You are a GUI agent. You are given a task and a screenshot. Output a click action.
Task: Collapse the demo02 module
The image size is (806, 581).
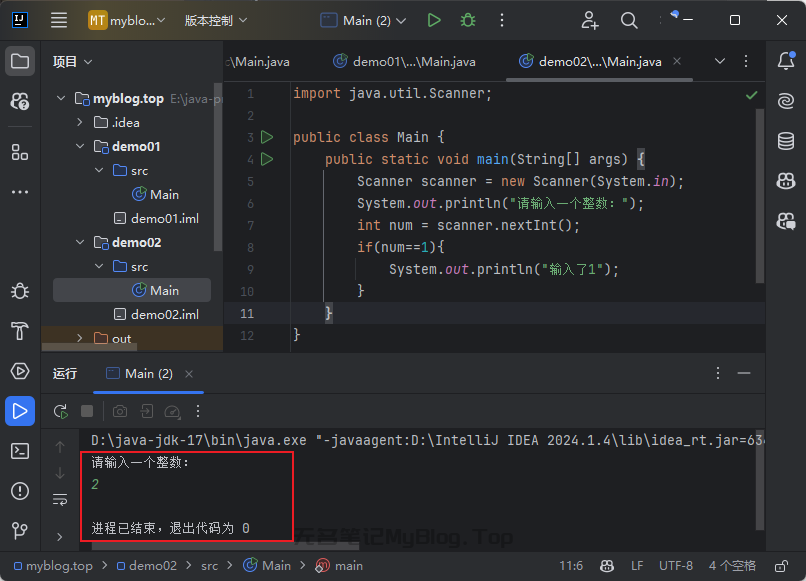80,242
